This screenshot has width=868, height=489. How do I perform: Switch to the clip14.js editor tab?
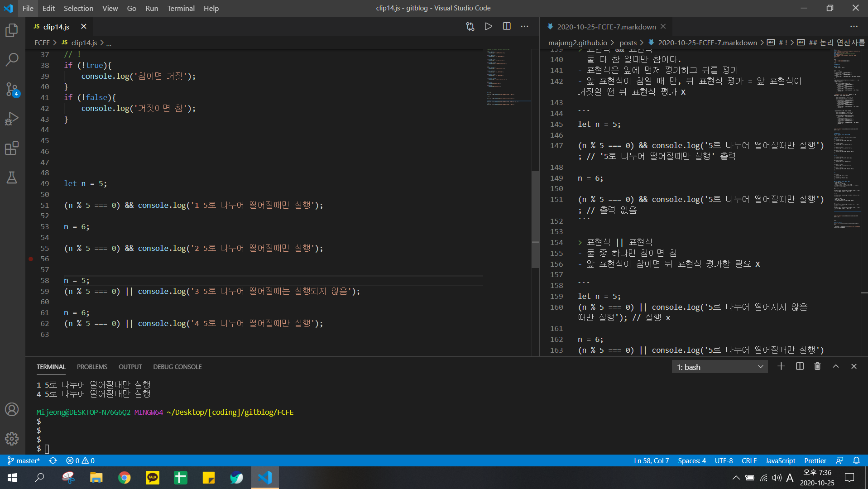(56, 27)
